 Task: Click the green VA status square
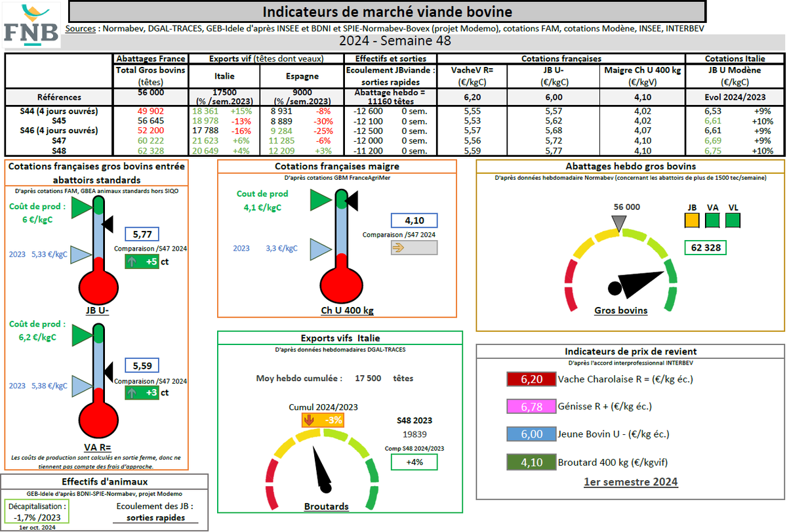pos(712,220)
